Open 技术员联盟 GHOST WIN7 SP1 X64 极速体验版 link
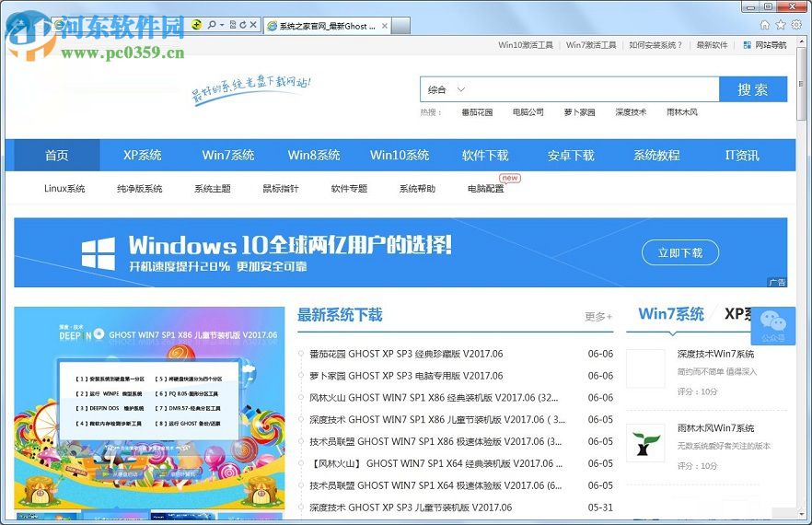 [x=435, y=485]
